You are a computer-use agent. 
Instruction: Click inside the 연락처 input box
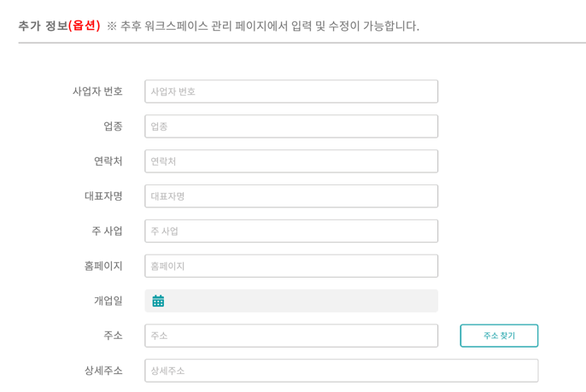[291, 161]
